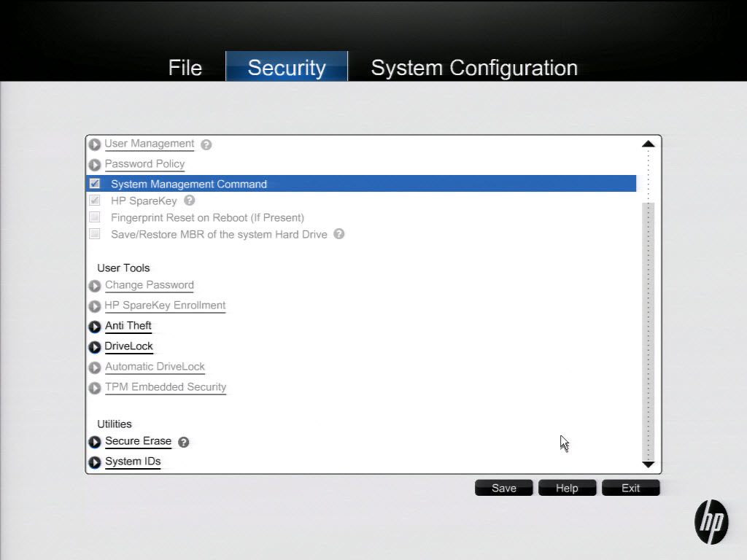This screenshot has height=560, width=747.
Task: Click help icon next to Save/Restore MBR
Action: click(339, 234)
